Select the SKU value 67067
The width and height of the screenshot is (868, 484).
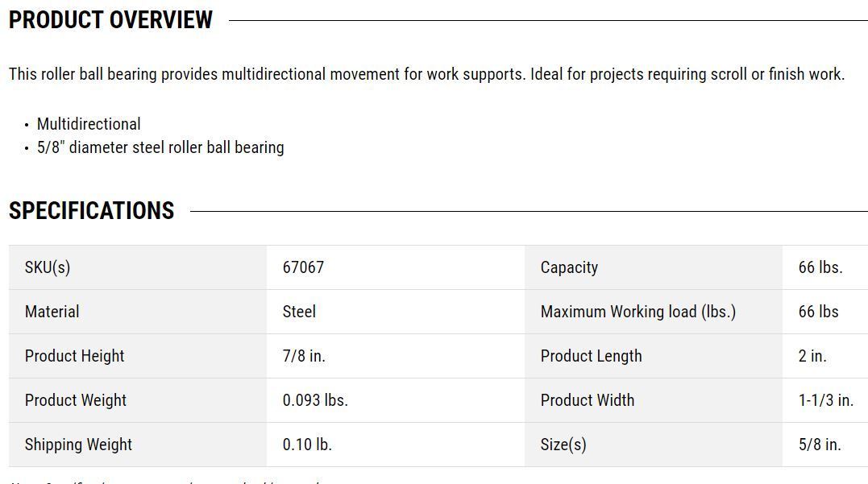point(303,267)
